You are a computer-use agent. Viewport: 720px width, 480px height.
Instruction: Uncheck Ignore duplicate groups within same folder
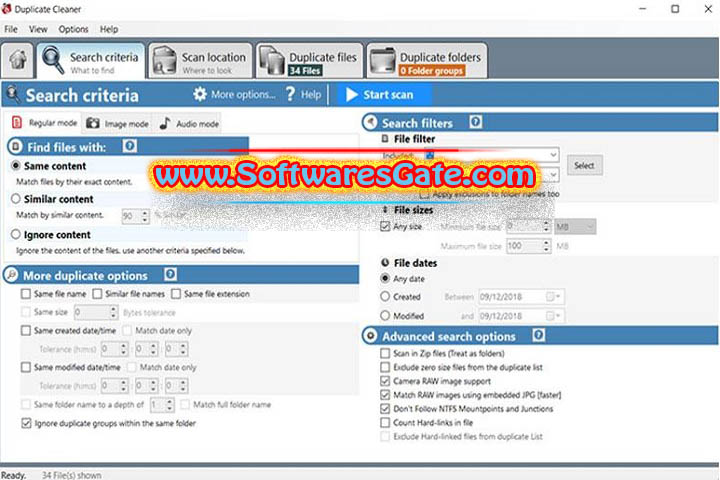click(x=26, y=423)
